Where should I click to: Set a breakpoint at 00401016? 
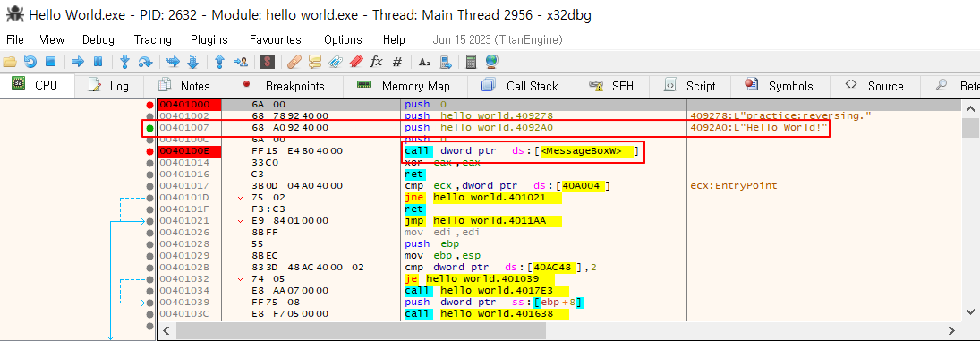[149, 175]
